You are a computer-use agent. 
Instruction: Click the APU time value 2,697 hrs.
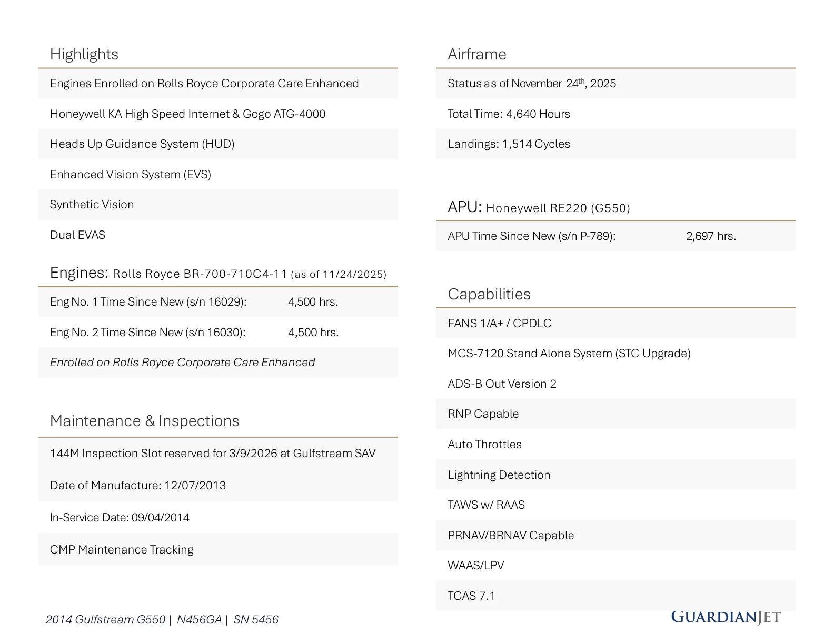[x=710, y=236]
